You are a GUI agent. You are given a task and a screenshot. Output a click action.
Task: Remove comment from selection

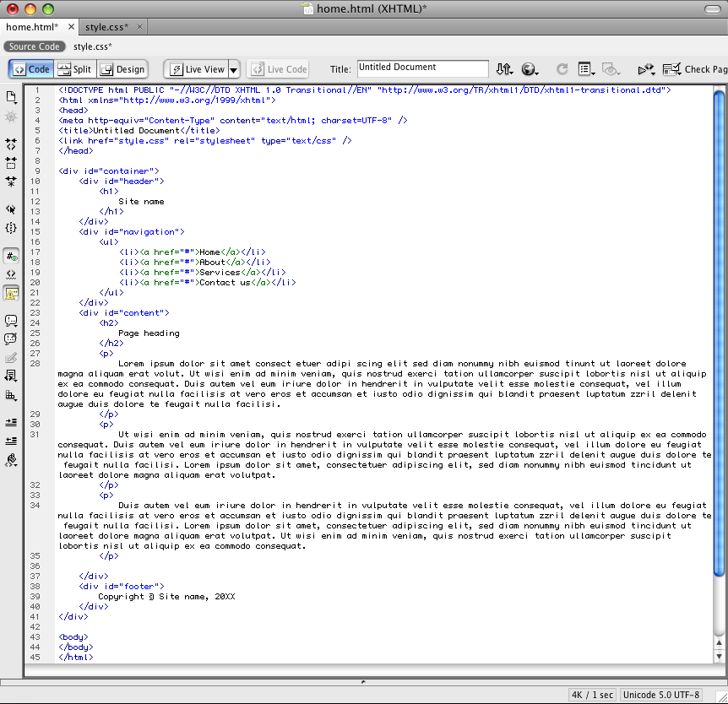click(11, 339)
